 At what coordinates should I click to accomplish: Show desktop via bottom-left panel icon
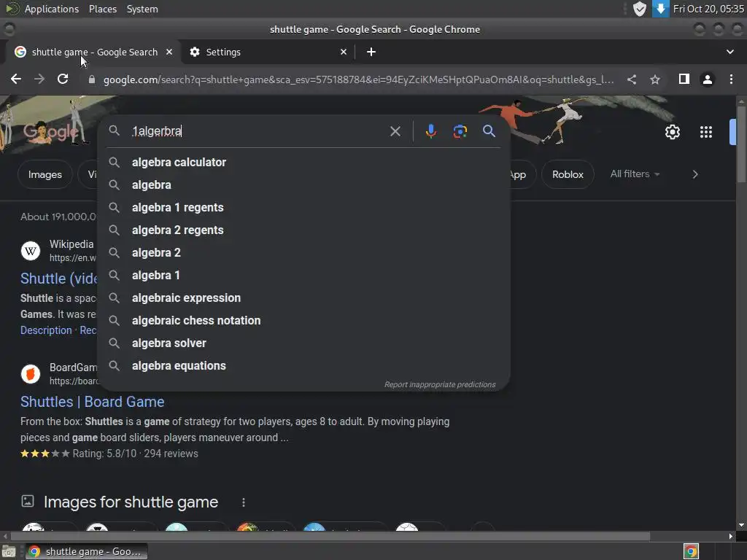(9, 551)
